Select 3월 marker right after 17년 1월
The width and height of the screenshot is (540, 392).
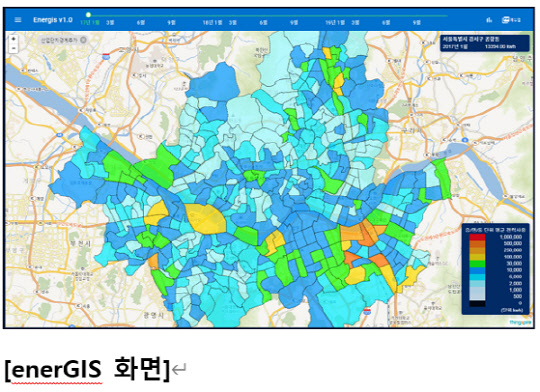pos(110,23)
